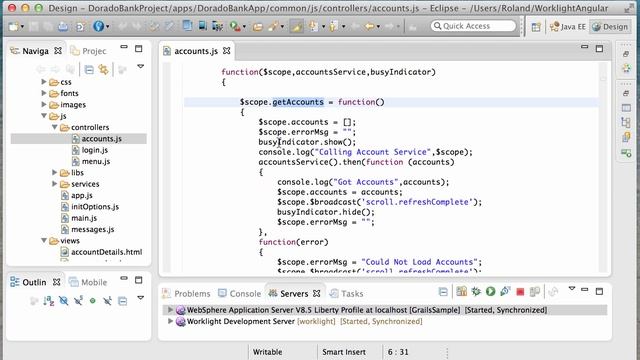Viewport: 640px width, 360px height.
Task: Click the green Start server icon
Action: tap(491, 291)
